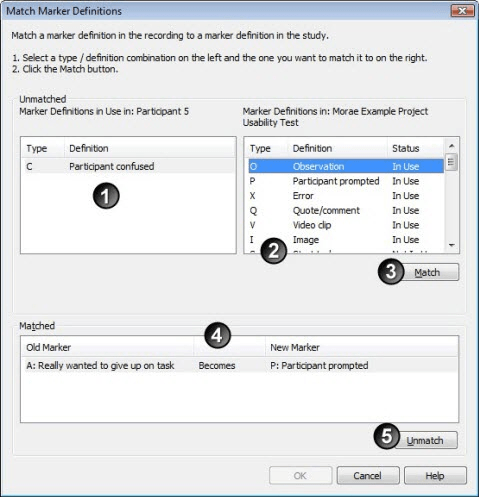Click the scrollbar thumb in definitions list
Image resolution: width=479 pixels, height=497 pixels.
pyautogui.click(x=452, y=162)
